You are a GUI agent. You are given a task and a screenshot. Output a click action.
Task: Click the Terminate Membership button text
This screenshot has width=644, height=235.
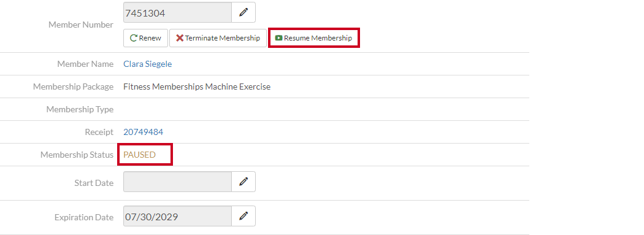pos(222,38)
